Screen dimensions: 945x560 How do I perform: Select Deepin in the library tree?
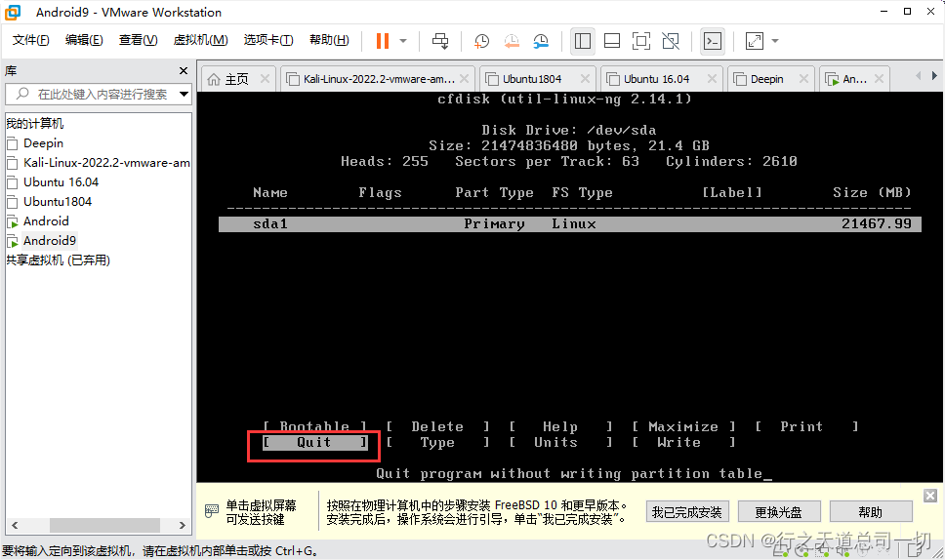43,143
